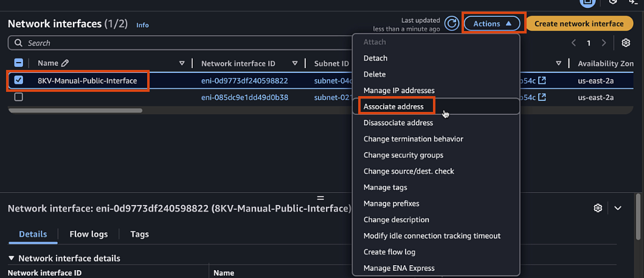
Task: Click the horizontal table scrollbar
Action: [75, 111]
